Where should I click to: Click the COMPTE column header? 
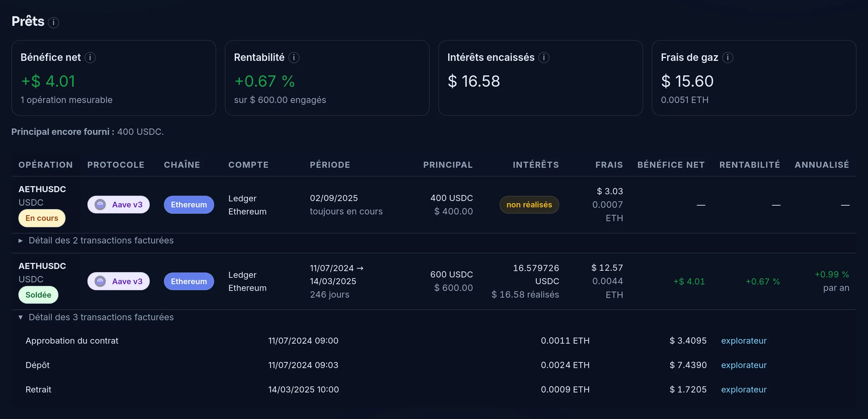(x=249, y=165)
